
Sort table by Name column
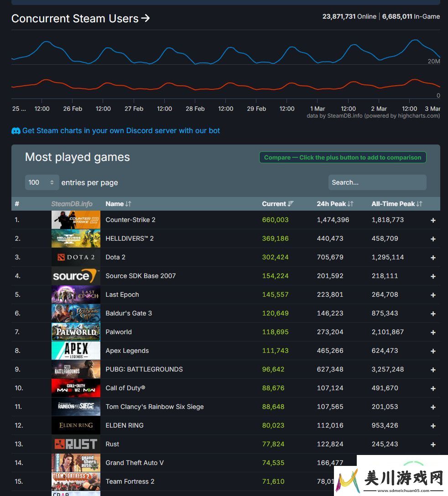tap(118, 204)
